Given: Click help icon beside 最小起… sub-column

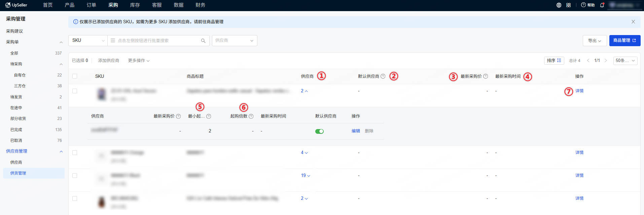Looking at the screenshot, I should pos(209,116).
